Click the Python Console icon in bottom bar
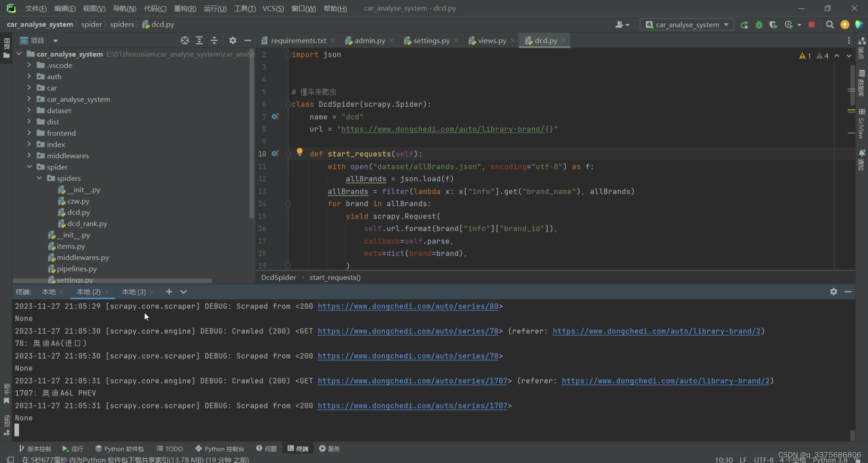Screen dimensions: 868x463 pos(220,449)
